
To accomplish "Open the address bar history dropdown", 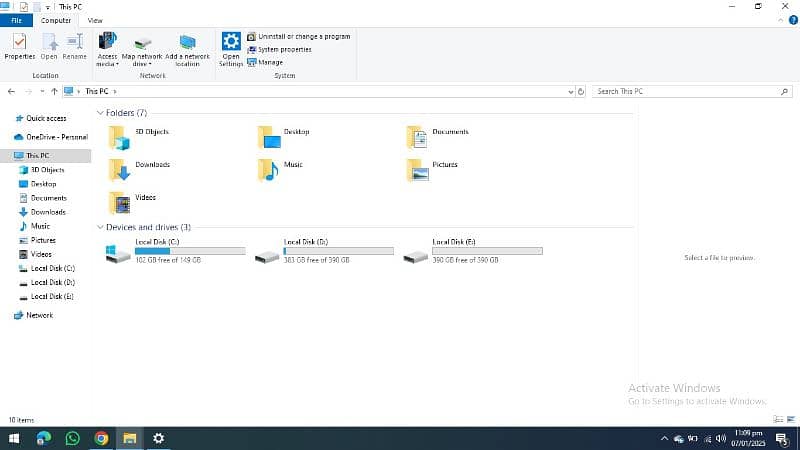I will tap(570, 91).
